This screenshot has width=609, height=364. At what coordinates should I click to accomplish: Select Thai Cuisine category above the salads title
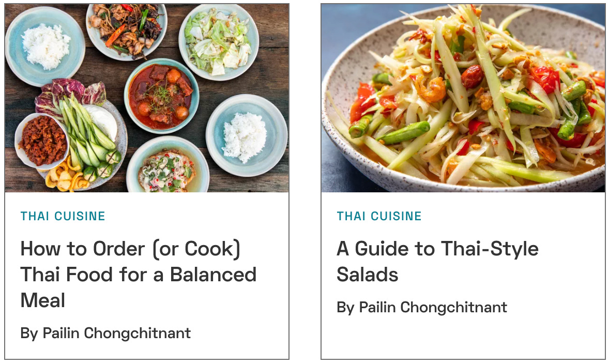[x=379, y=216]
